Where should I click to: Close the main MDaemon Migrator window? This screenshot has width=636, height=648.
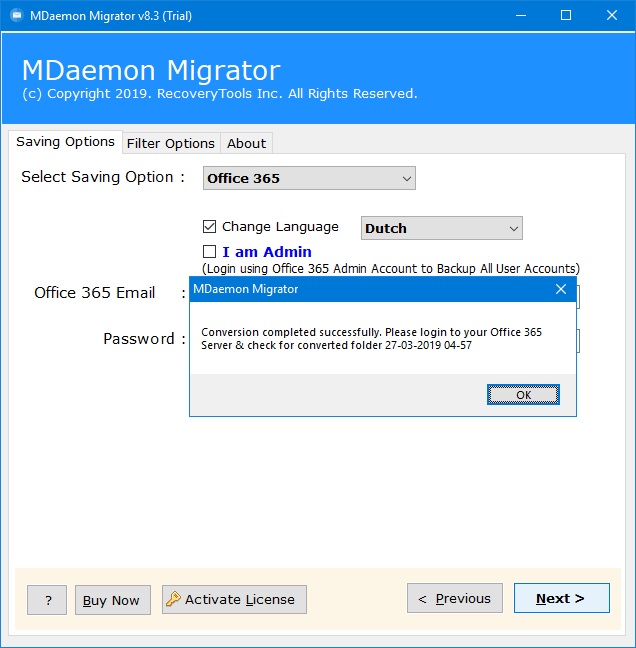pyautogui.click(x=612, y=16)
